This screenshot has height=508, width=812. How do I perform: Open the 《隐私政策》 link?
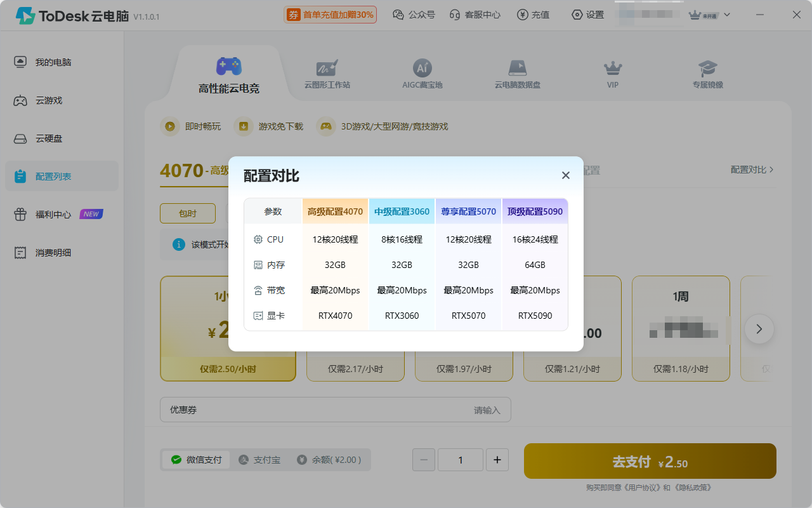coord(692,488)
